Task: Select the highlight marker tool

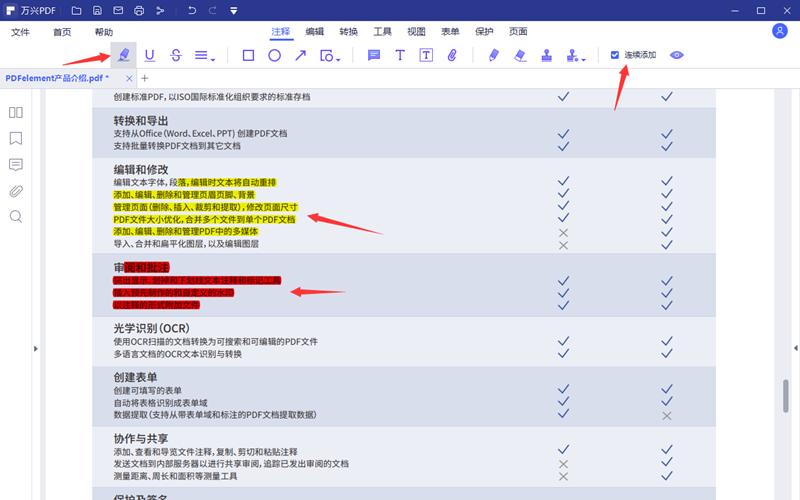Action: (x=123, y=55)
